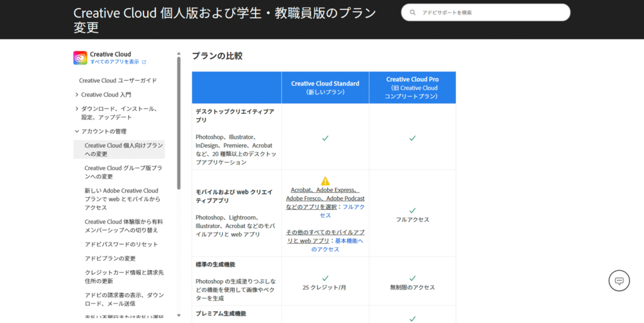Click the checkmark above 25 クレジット/月
Screen dimensions: 644x323
(325, 278)
